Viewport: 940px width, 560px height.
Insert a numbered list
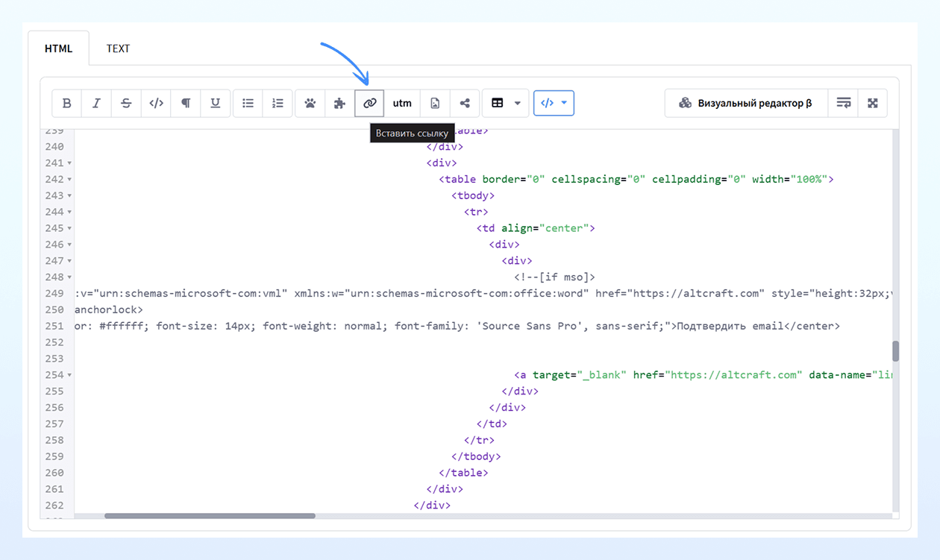[x=278, y=104]
